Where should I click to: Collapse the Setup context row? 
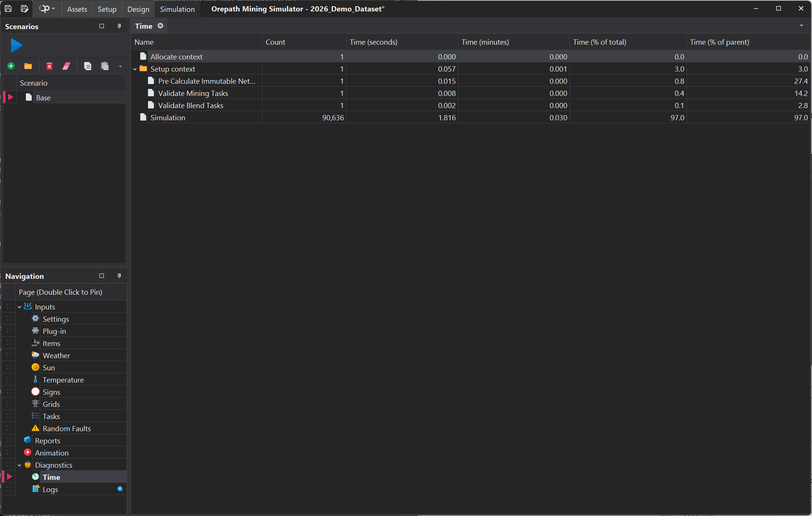tap(135, 69)
